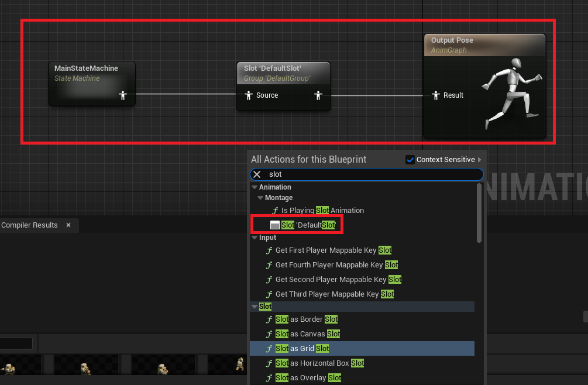This screenshot has width=588, height=385.
Task: Toggle the Context Sensitive checkbox
Action: tap(410, 160)
